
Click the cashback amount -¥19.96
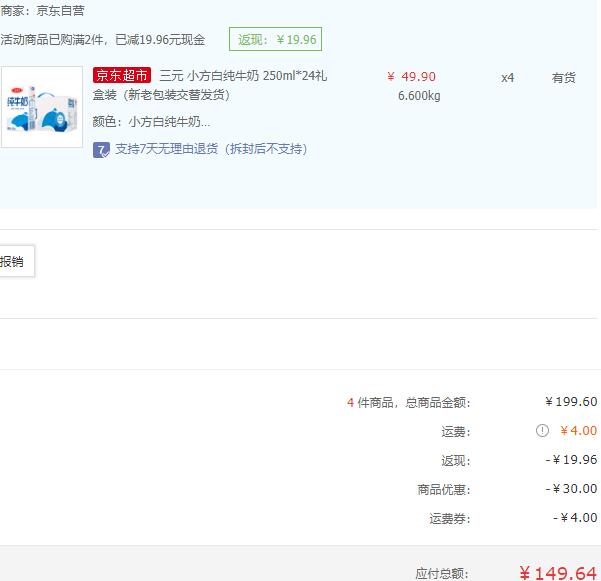[571, 460]
